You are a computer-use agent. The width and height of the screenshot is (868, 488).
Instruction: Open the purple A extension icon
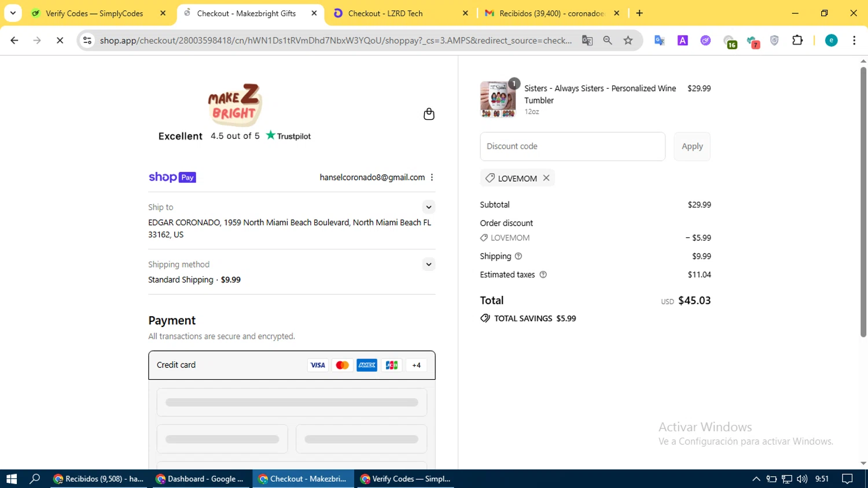(683, 41)
